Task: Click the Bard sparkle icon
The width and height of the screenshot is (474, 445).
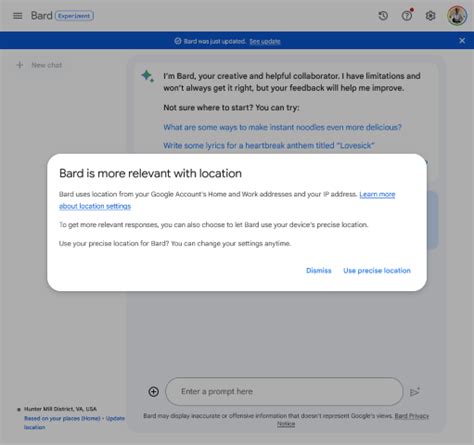Action: point(148,76)
